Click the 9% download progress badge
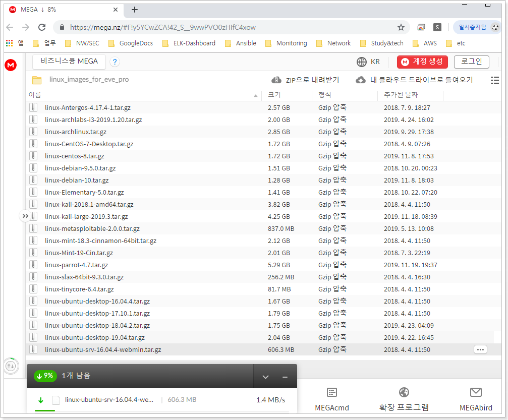Screen dimensions: 508x420 point(45,376)
